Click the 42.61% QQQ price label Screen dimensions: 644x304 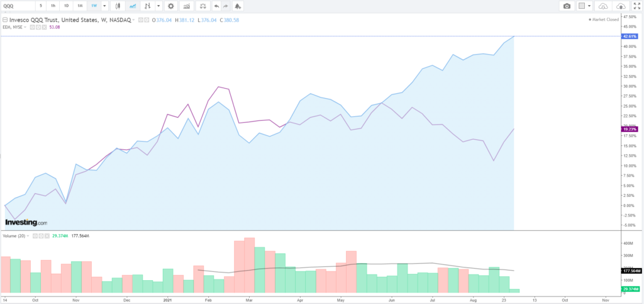tap(630, 36)
